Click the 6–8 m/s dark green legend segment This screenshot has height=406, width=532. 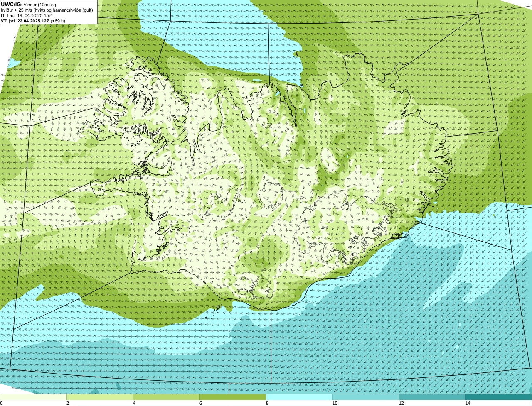click(233, 397)
